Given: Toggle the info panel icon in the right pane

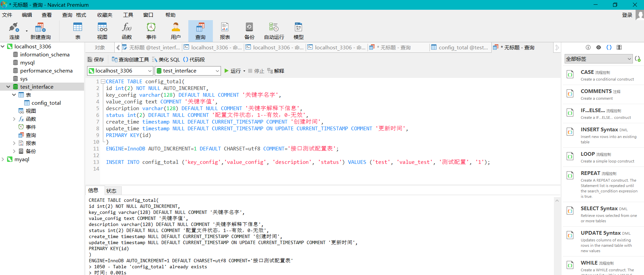Looking at the screenshot, I should pyautogui.click(x=588, y=47).
